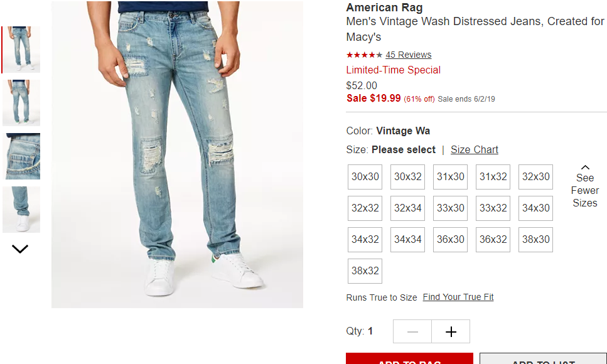
Task: View the back-view jeans thumbnail
Action: pyautogui.click(x=21, y=103)
